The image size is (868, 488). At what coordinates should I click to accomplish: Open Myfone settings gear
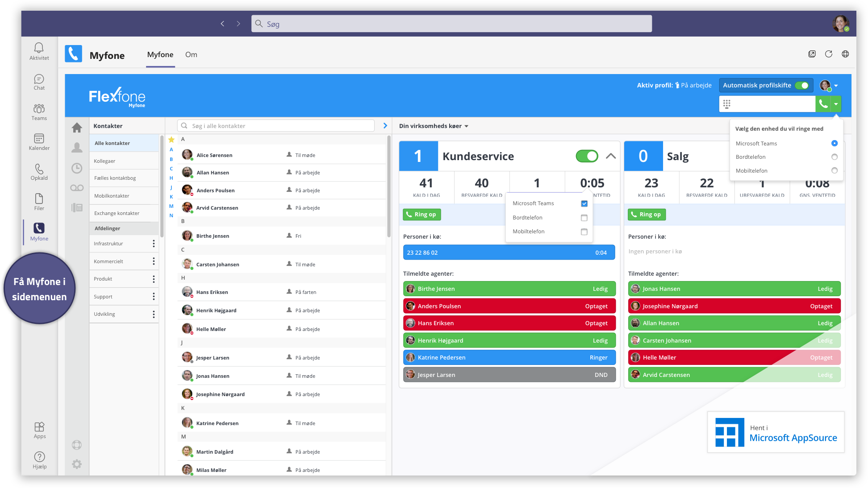(77, 464)
